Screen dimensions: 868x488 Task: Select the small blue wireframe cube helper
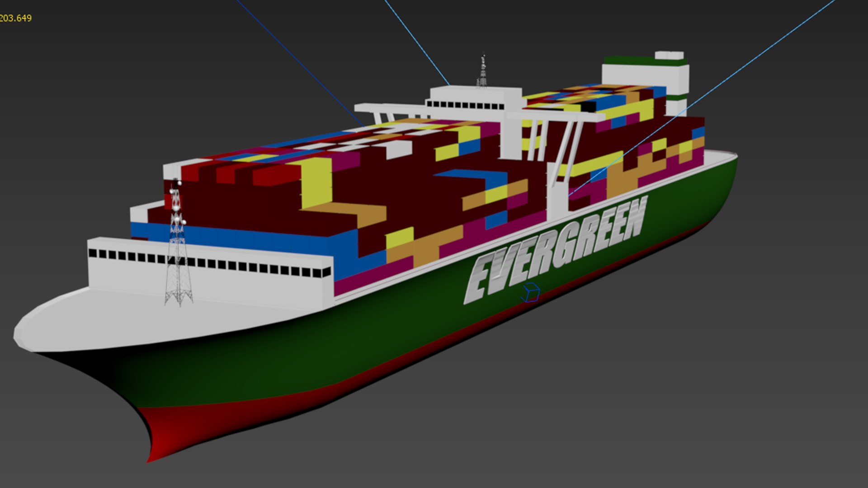(530, 292)
